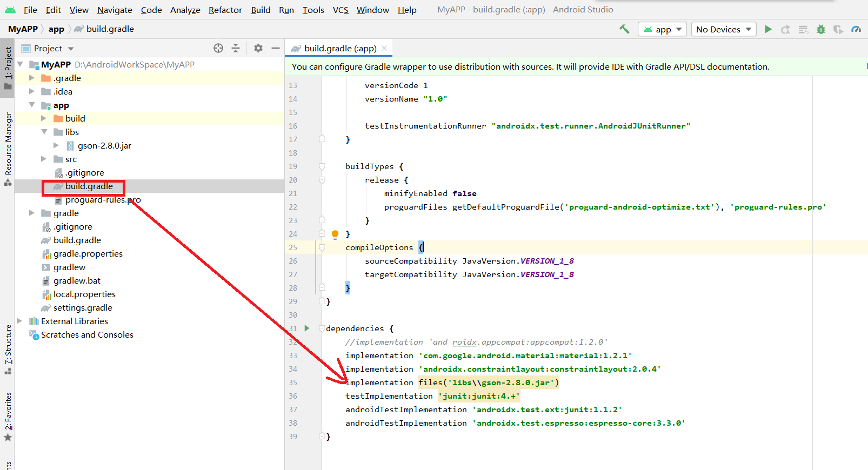
Task: Open the VCS menu
Action: (340, 10)
